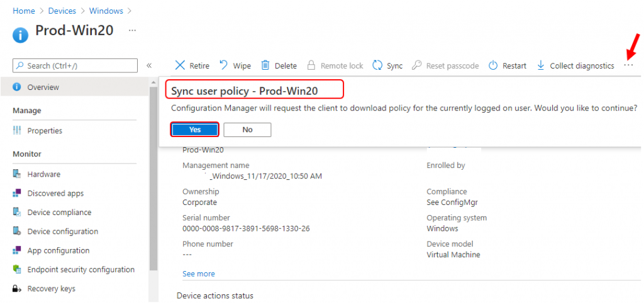The width and height of the screenshot is (644, 305).
Task: Navigate to Devices breadcrumb
Action: point(62,11)
